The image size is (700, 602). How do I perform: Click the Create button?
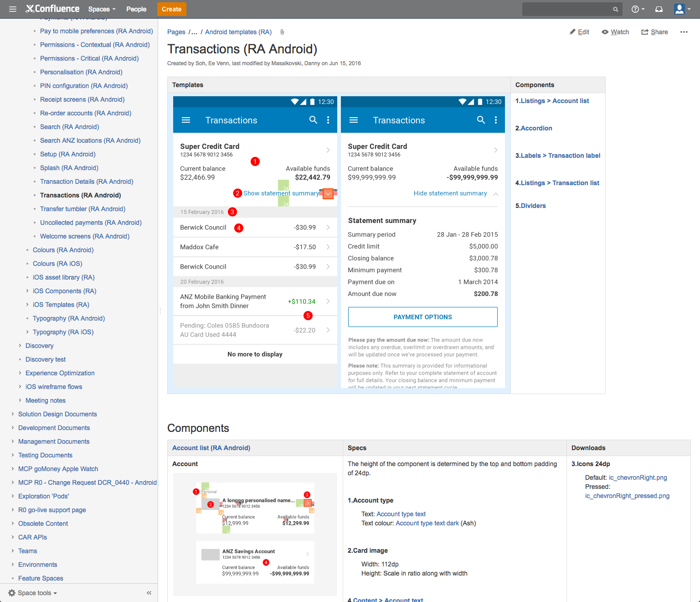[x=172, y=9]
